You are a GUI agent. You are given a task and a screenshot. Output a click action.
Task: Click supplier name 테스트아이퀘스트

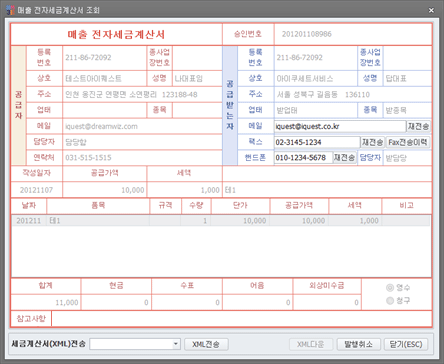click(x=93, y=79)
